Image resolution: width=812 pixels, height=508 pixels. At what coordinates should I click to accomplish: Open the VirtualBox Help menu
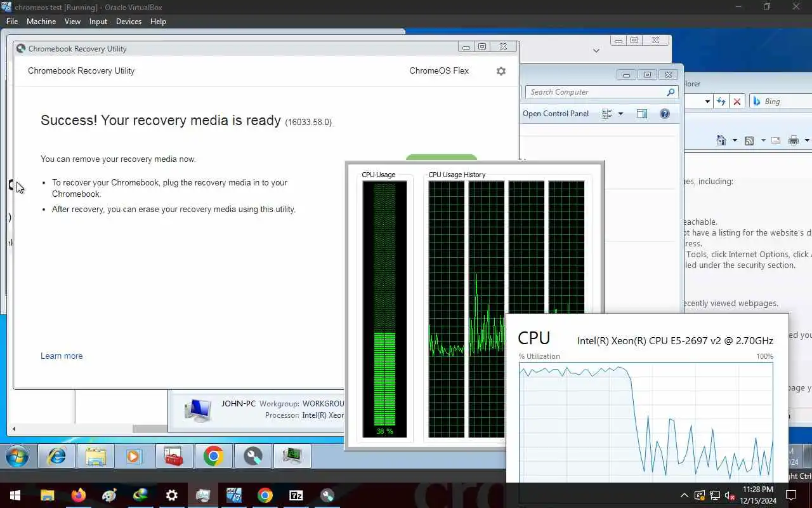[x=158, y=21]
